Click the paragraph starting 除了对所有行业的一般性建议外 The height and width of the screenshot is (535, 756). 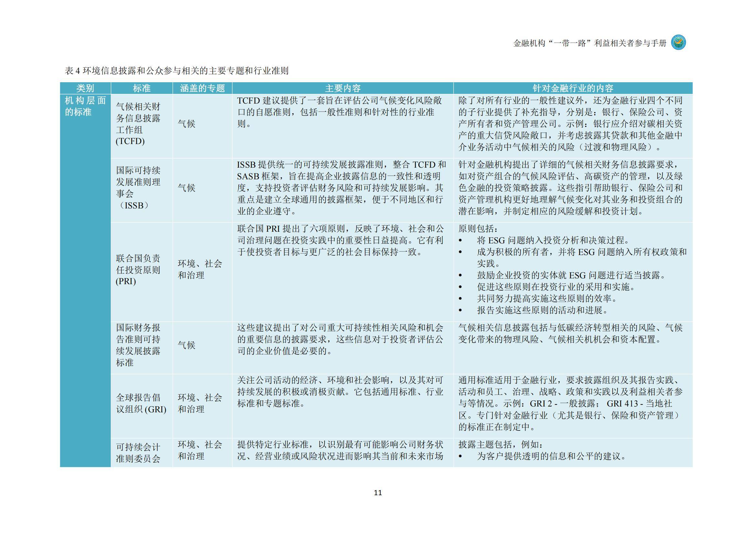click(x=571, y=124)
